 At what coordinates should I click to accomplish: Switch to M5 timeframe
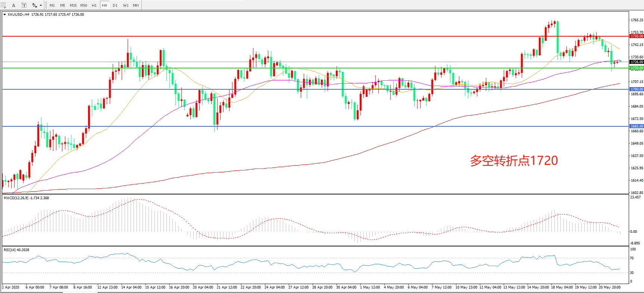[x=62, y=5]
